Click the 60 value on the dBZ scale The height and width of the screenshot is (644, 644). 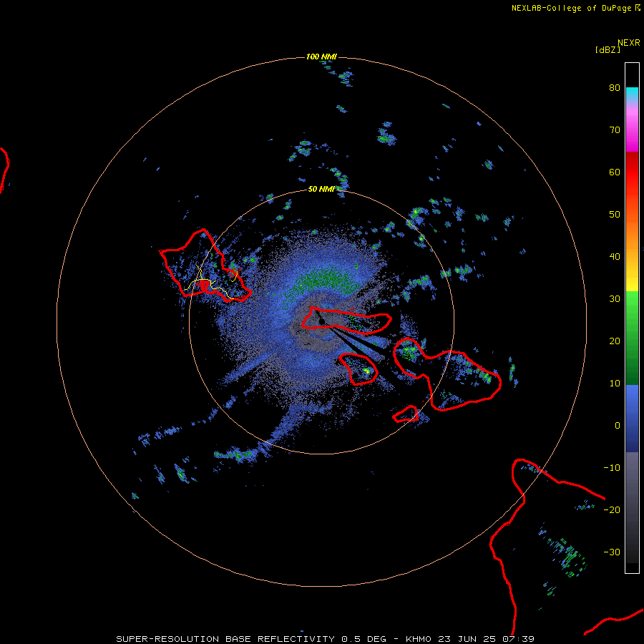click(x=615, y=172)
